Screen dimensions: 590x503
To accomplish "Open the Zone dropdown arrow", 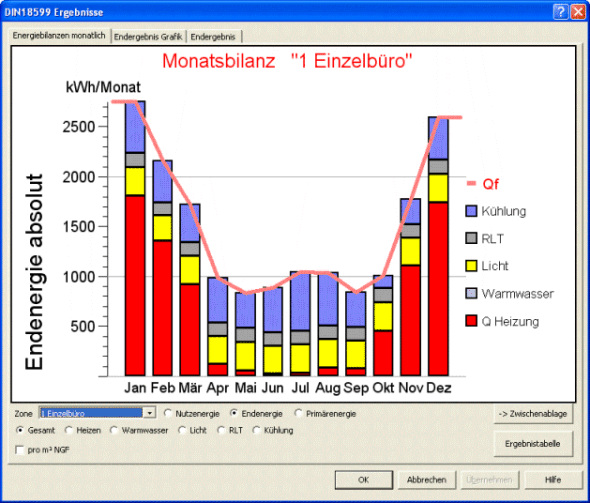I will click(x=150, y=413).
